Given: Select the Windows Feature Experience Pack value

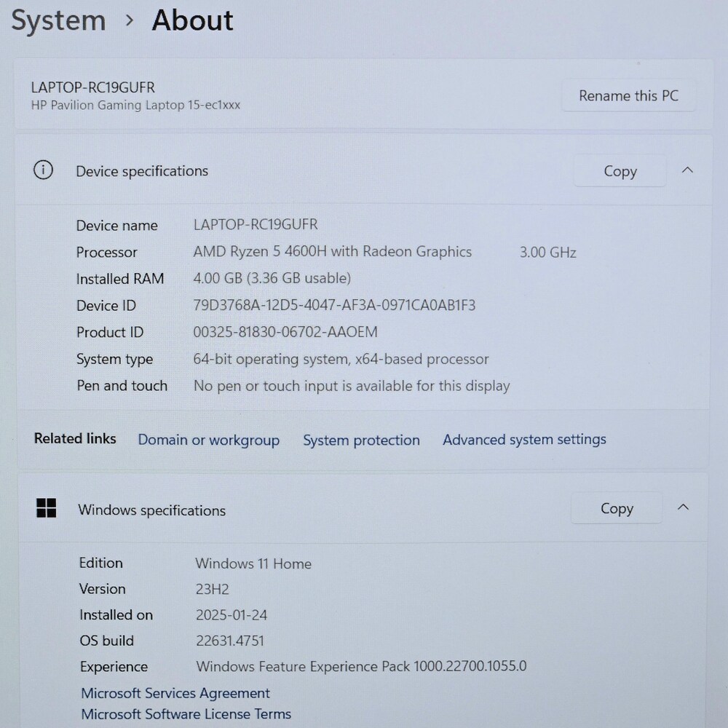Looking at the screenshot, I should pyautogui.click(x=361, y=666).
